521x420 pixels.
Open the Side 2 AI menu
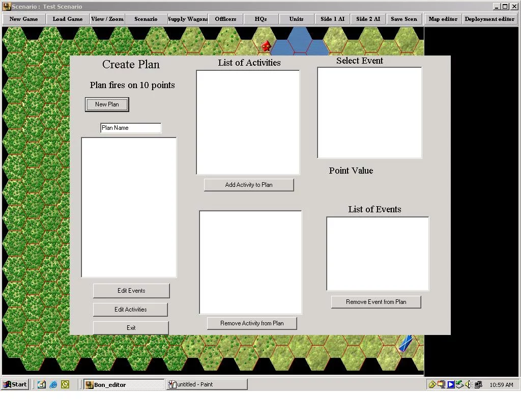click(x=368, y=19)
